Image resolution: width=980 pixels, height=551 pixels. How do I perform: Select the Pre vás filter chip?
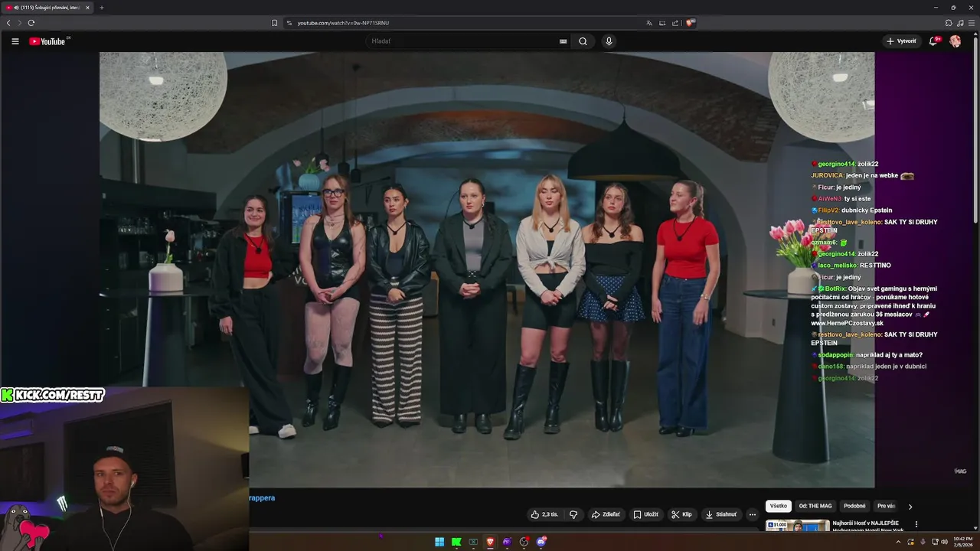point(886,506)
